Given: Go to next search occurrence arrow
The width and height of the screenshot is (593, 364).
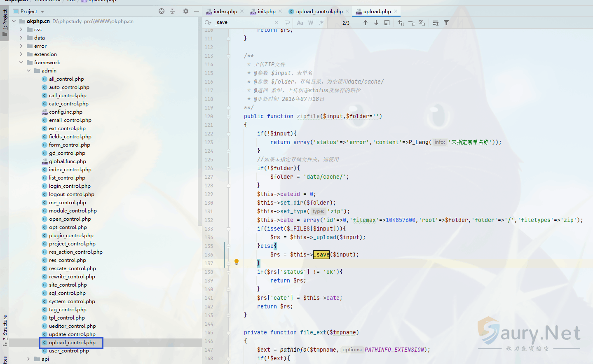Looking at the screenshot, I should click(376, 23).
